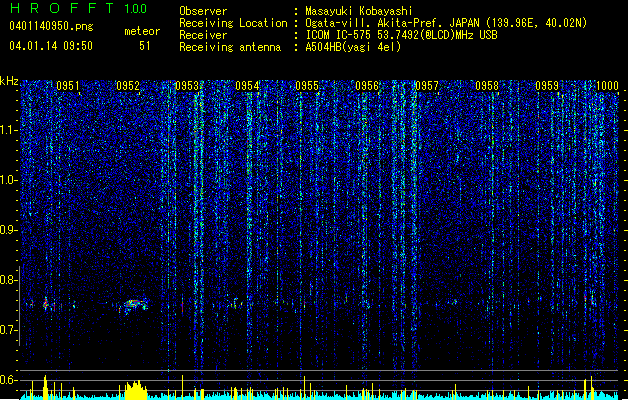This screenshot has height=400, width=629.
Task: Click the Observer label
Action: click(x=203, y=11)
